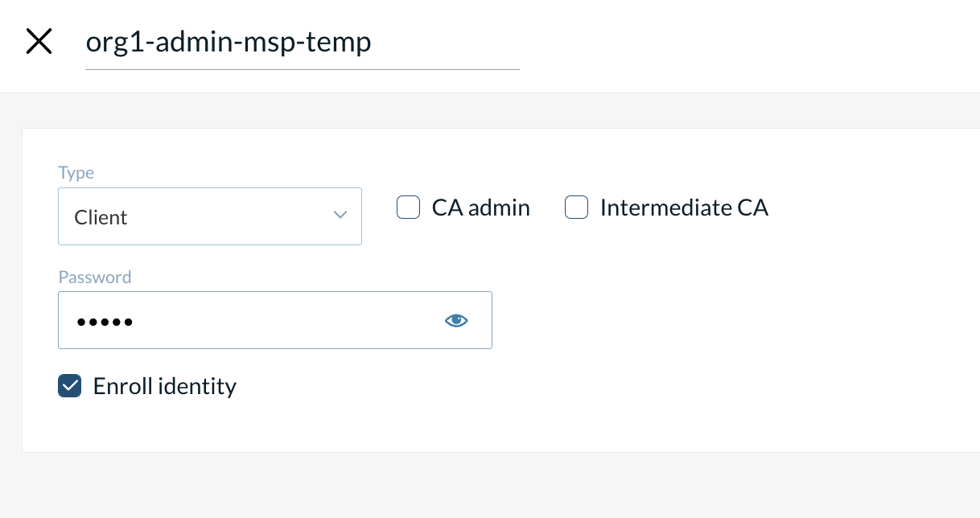Viewport: 980px width, 518px height.
Task: Click the "Enroll identity" label text
Action: pos(164,386)
